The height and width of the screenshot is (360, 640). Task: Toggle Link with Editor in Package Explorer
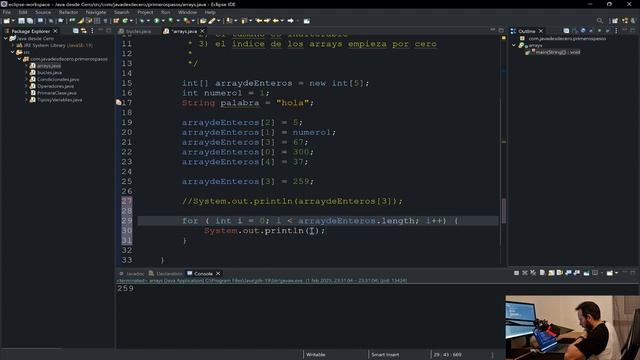[84, 31]
